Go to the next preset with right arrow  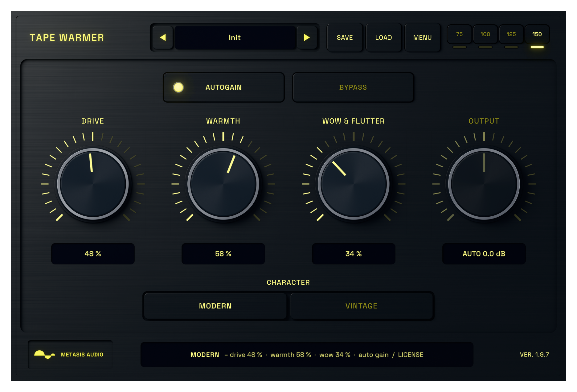(x=307, y=38)
